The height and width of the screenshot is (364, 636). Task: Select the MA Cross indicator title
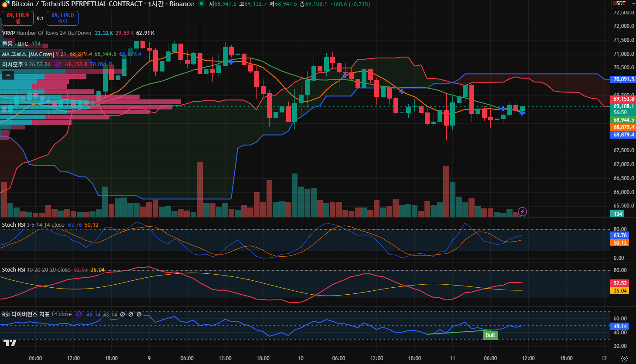(x=28, y=54)
